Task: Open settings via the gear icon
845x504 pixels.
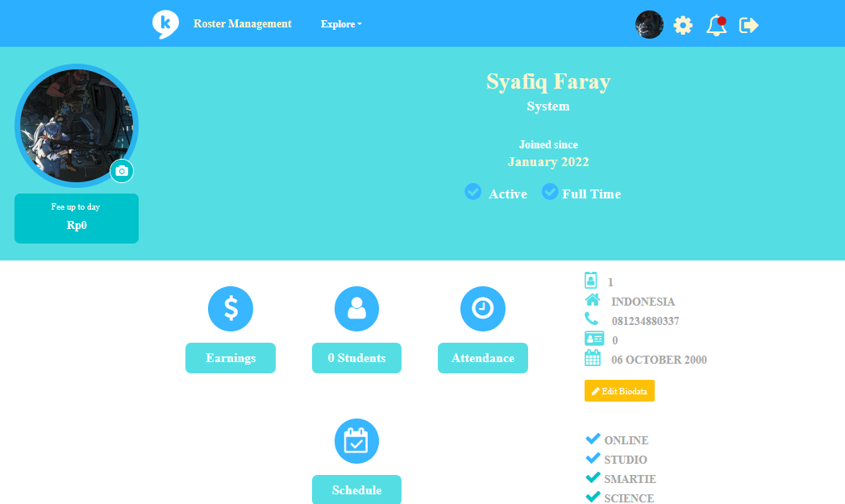Action: 683,25
